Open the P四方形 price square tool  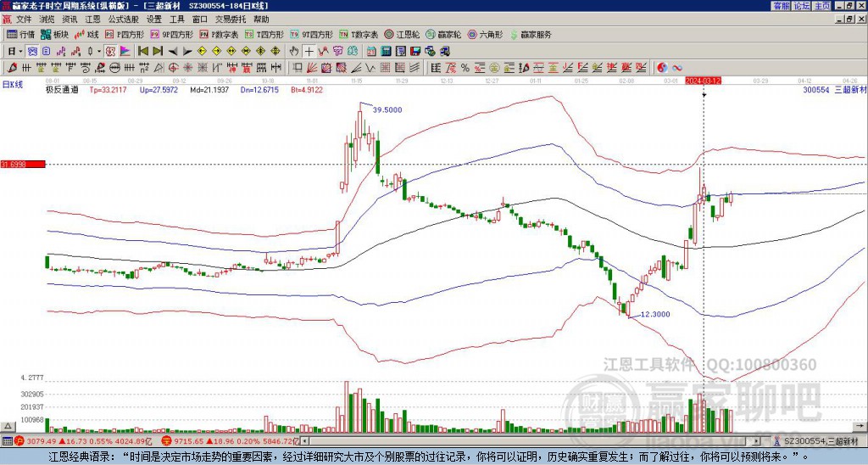125,34
